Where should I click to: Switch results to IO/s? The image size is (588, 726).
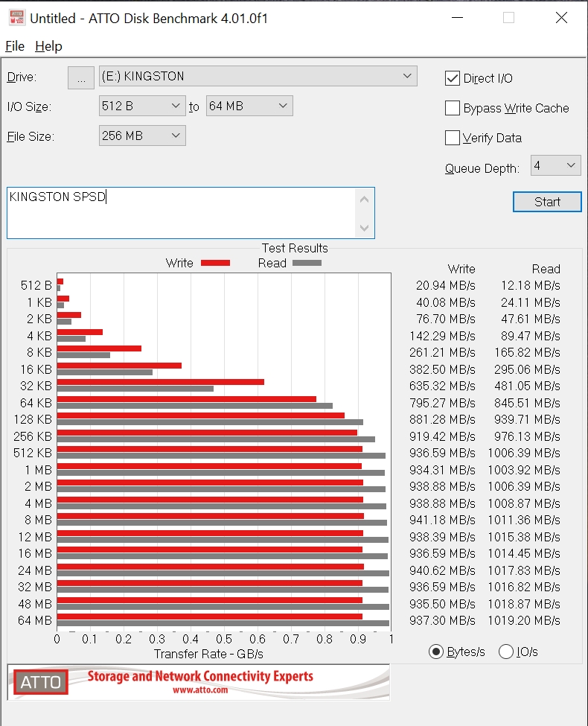[506, 652]
